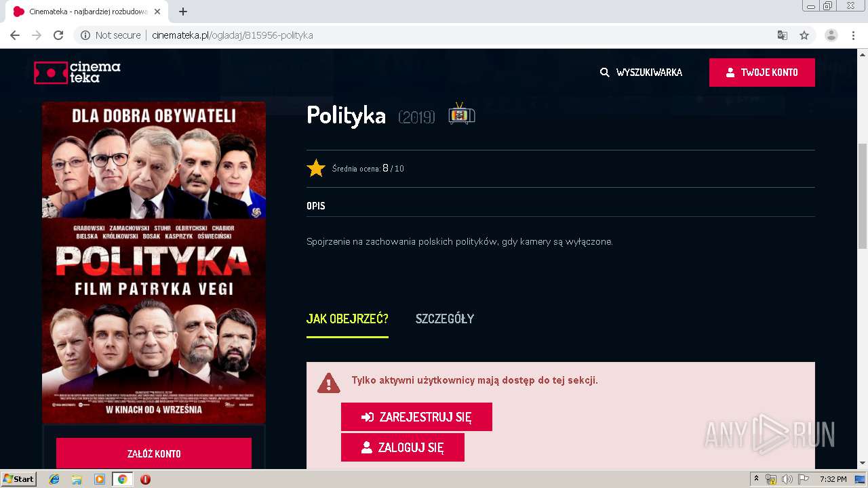Open the File Explorer taskbar icon
The height and width of the screenshot is (488, 868).
pyautogui.click(x=77, y=479)
